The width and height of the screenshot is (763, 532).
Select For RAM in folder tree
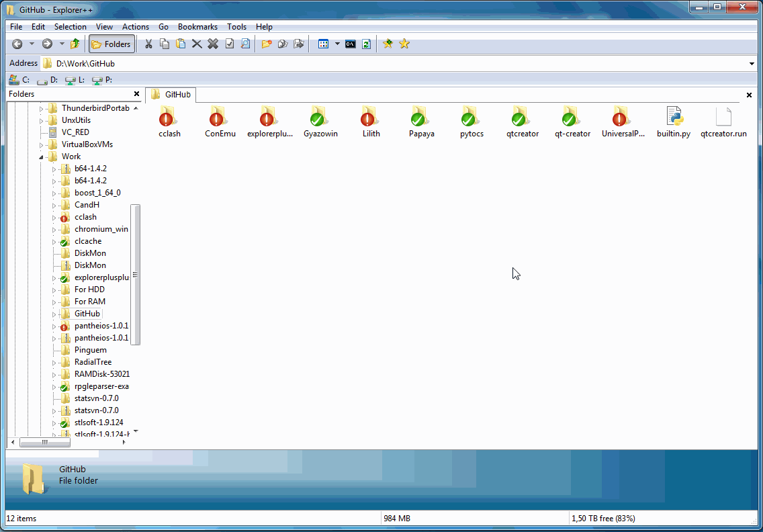[x=89, y=302]
